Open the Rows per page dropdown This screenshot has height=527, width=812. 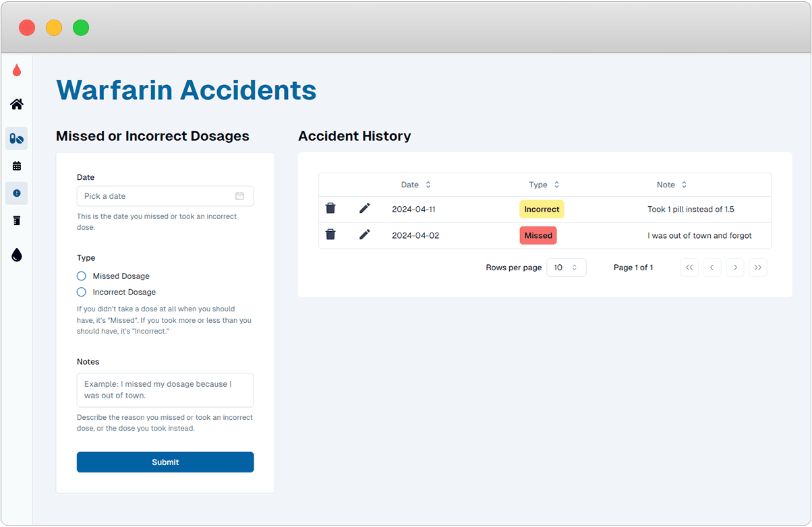click(566, 268)
